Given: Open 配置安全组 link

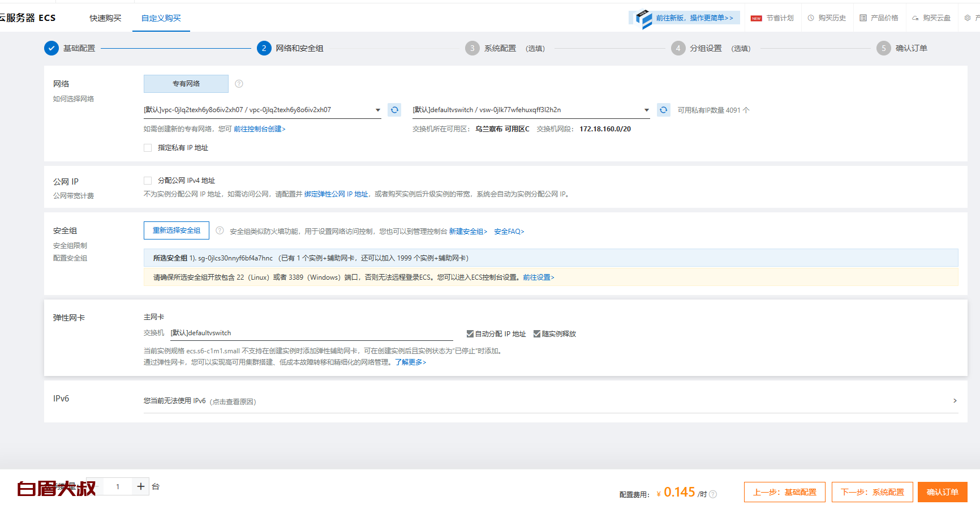Looking at the screenshot, I should (x=70, y=258).
